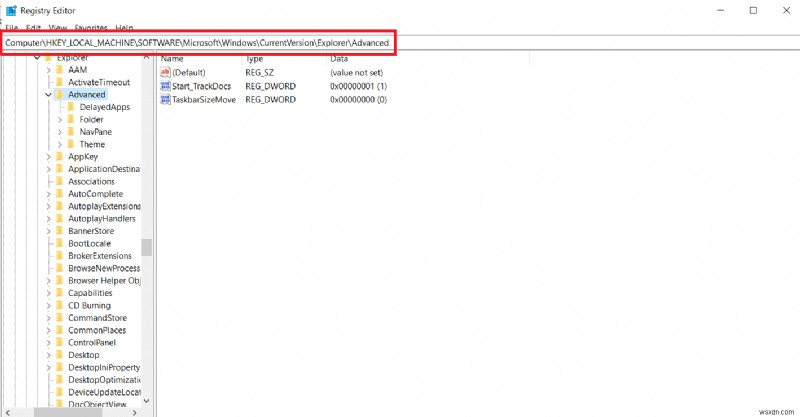
Task: Click the Theme folder icon
Action: point(70,144)
